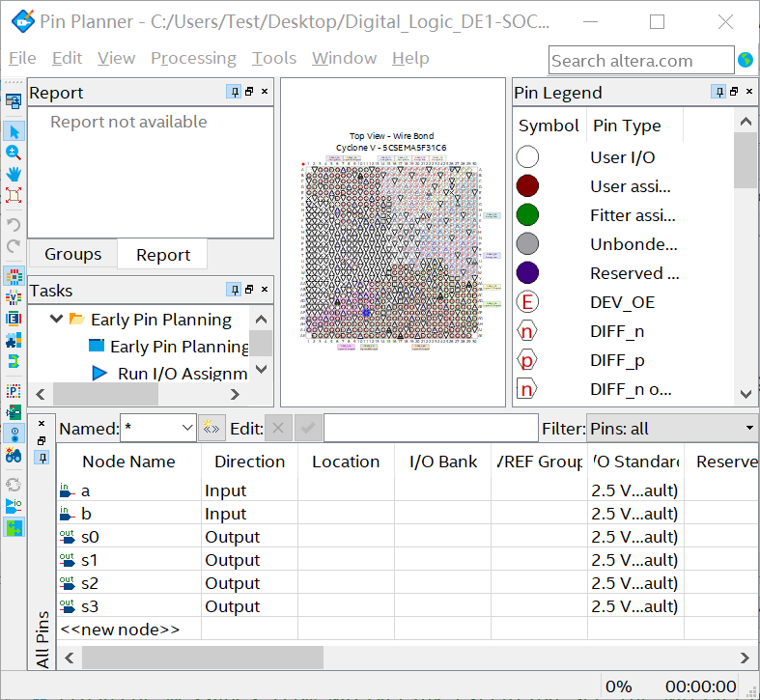This screenshot has height=700, width=760.
Task: Click the differential pin pair connection icon
Action: point(14,361)
